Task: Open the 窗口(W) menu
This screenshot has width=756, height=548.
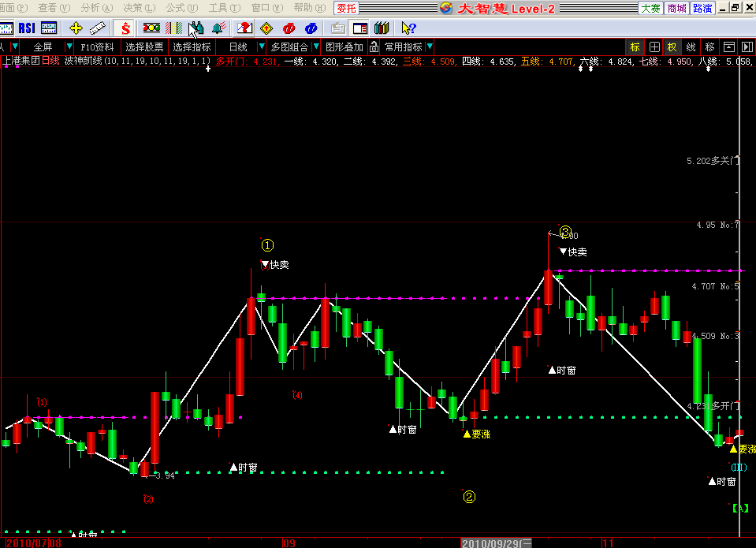Action: [x=267, y=8]
